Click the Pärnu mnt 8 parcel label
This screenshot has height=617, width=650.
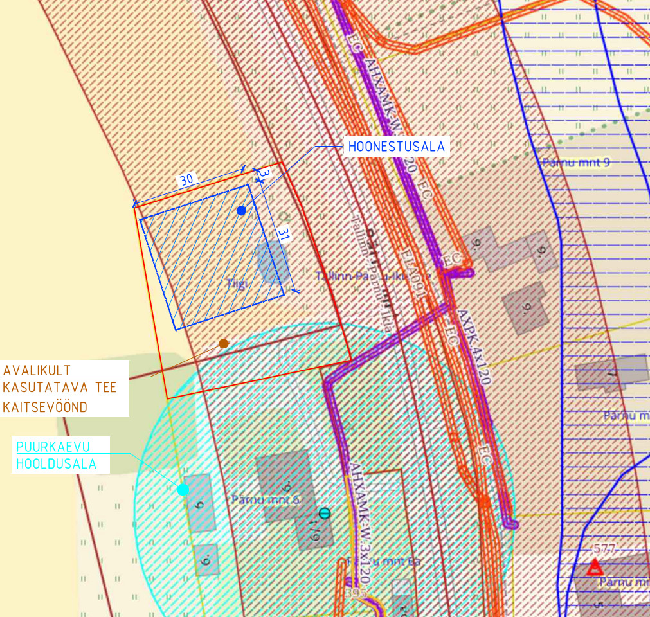[x=266, y=499]
